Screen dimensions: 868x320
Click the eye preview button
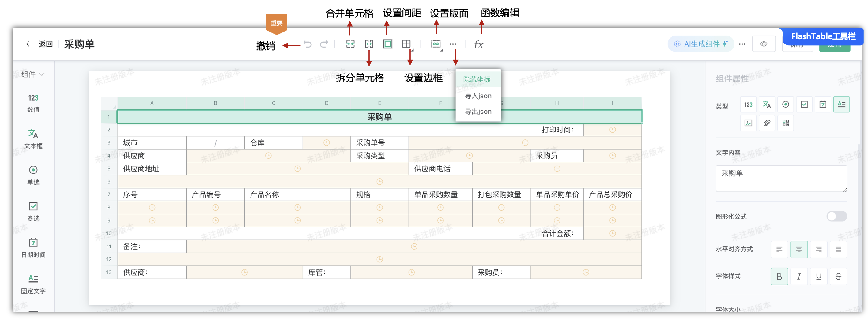point(764,44)
